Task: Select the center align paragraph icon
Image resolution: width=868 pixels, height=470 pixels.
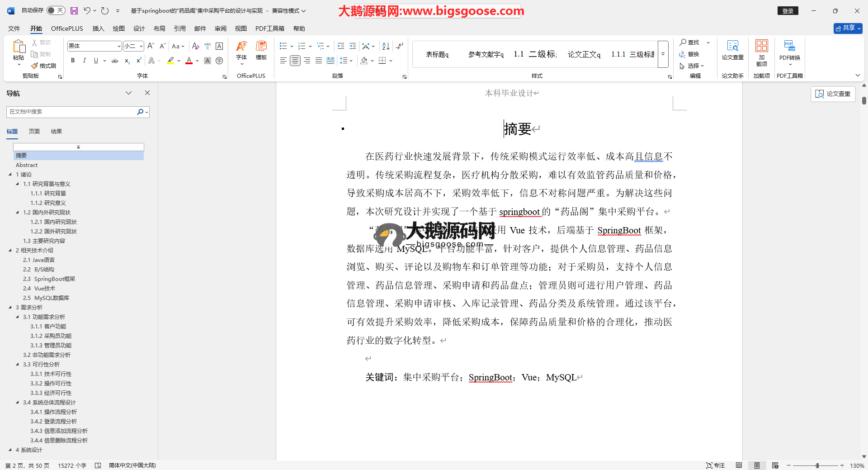Action: (295, 61)
